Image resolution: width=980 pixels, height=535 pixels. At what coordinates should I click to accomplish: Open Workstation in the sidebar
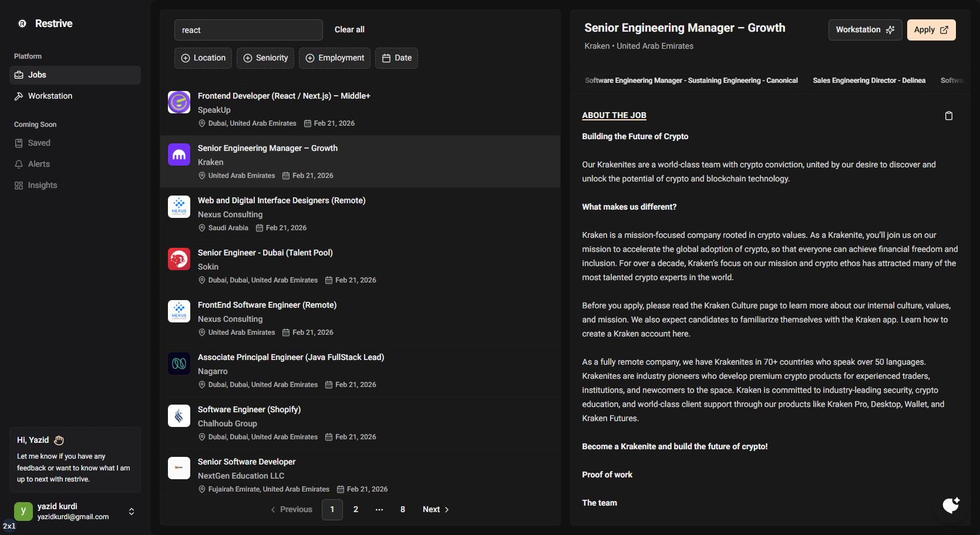tap(50, 96)
